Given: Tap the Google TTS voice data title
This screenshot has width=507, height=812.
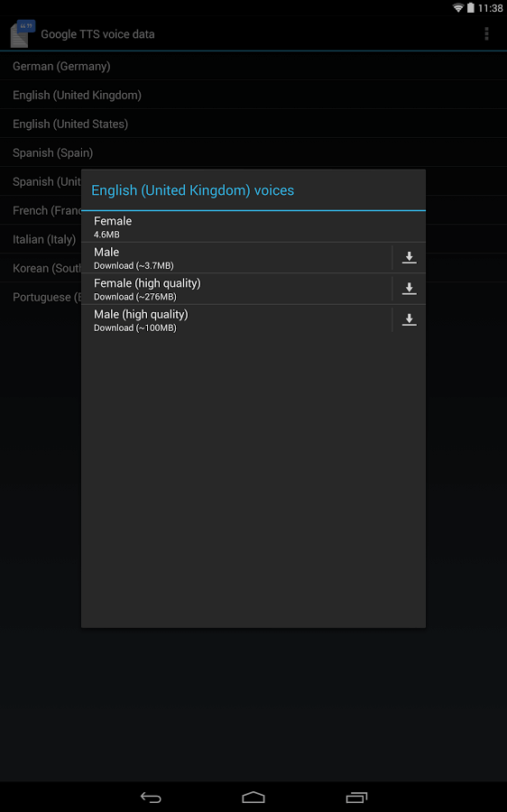Looking at the screenshot, I should (x=97, y=34).
